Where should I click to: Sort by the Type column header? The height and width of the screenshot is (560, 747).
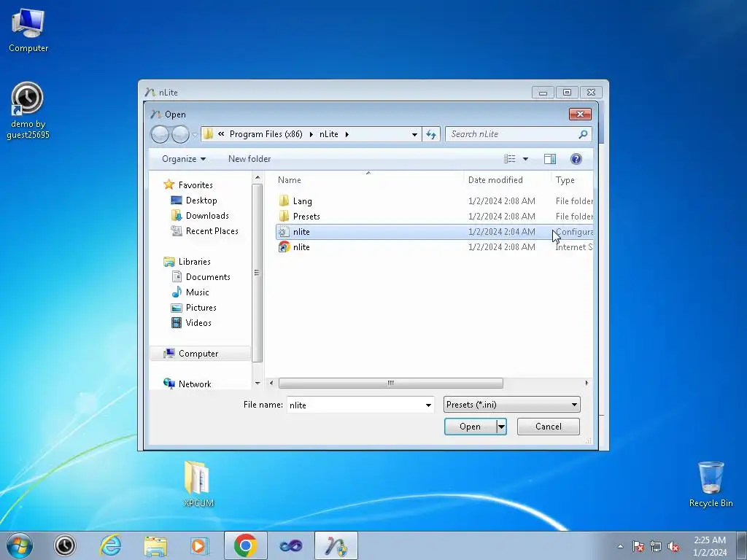(x=565, y=180)
